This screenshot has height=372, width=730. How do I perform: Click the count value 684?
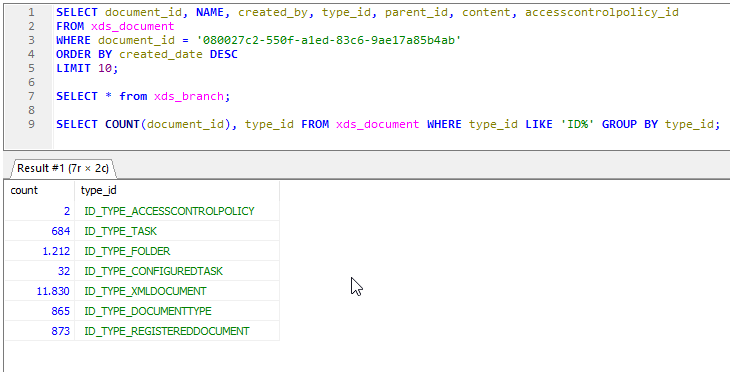(61, 231)
